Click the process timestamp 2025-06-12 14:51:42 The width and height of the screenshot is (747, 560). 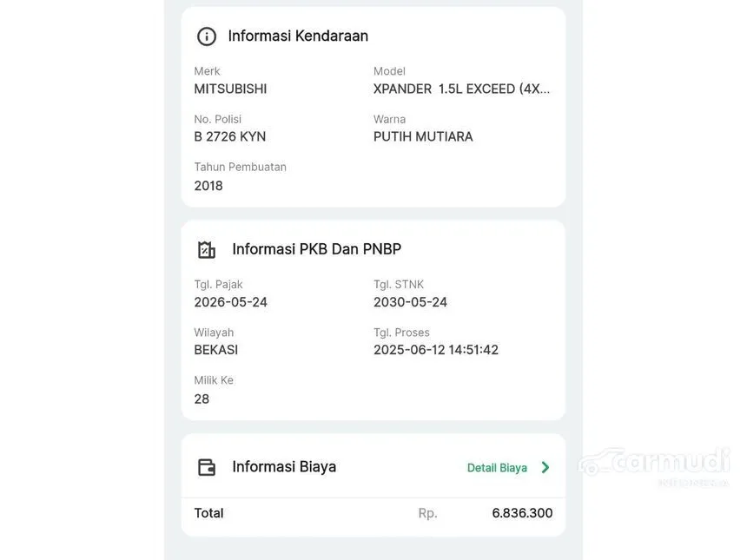point(436,350)
